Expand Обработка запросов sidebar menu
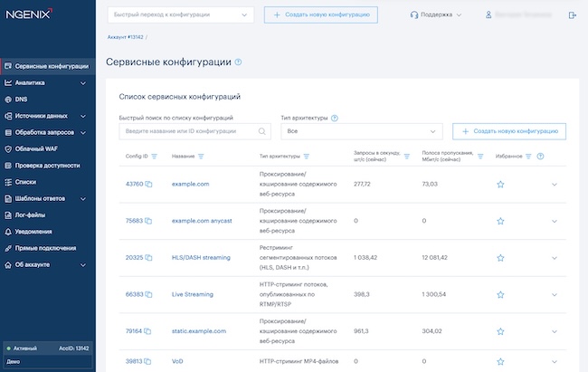 point(48,132)
